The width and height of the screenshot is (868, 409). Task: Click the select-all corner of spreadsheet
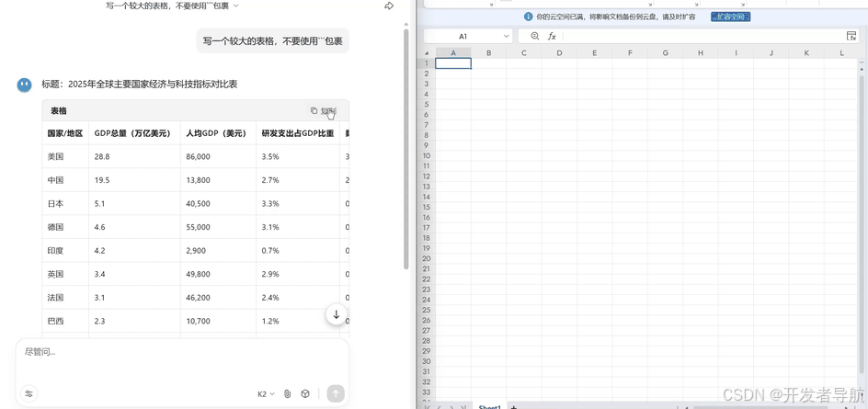coord(427,53)
